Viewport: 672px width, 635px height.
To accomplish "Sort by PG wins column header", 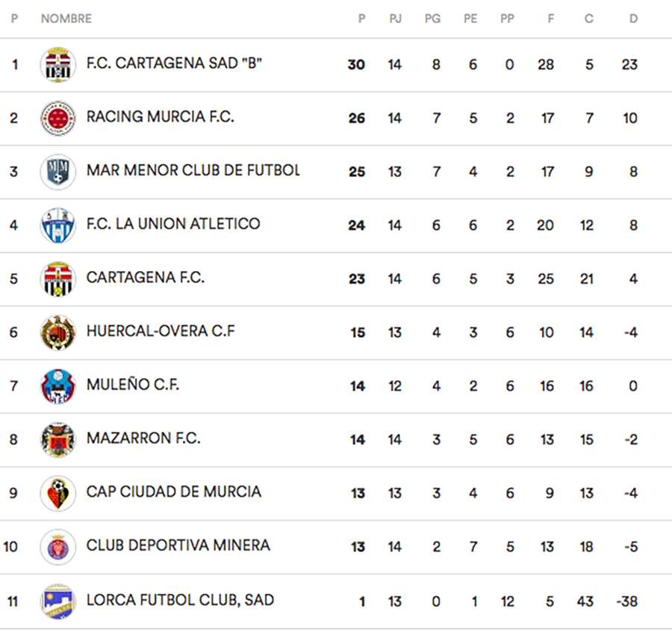I will point(432,19).
